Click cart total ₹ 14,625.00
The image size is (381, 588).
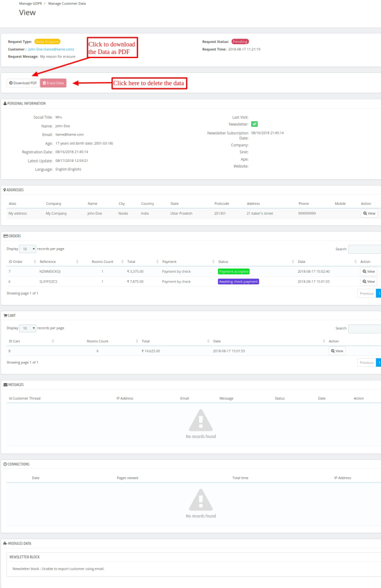[151, 351]
